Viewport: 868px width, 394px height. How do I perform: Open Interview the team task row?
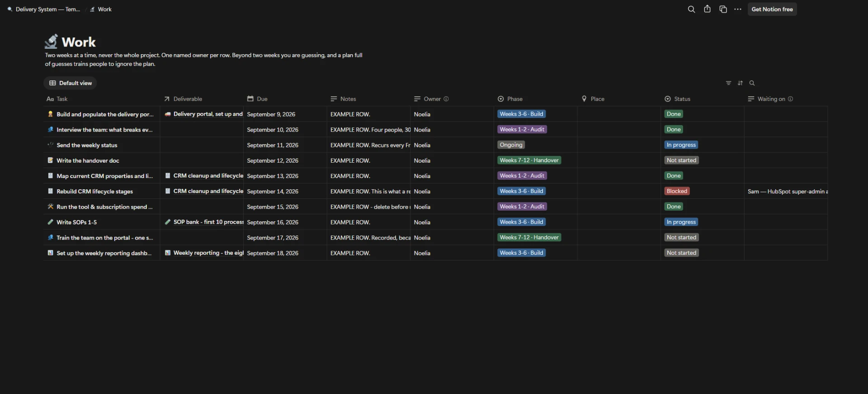pyautogui.click(x=104, y=130)
